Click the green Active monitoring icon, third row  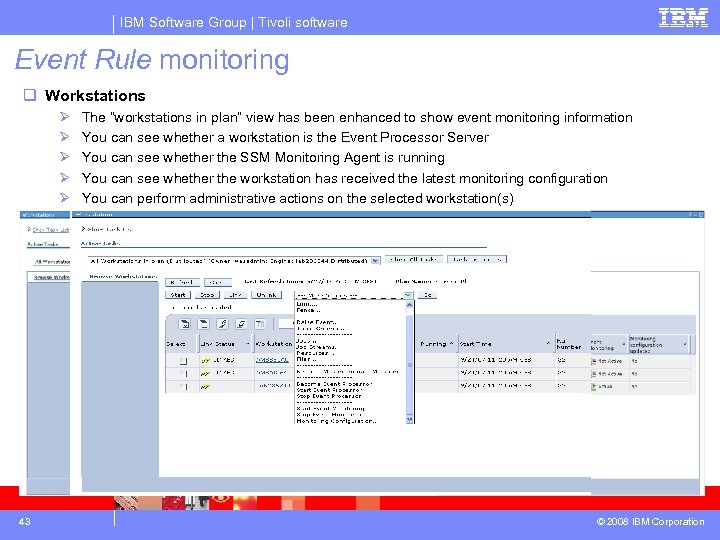(x=594, y=386)
